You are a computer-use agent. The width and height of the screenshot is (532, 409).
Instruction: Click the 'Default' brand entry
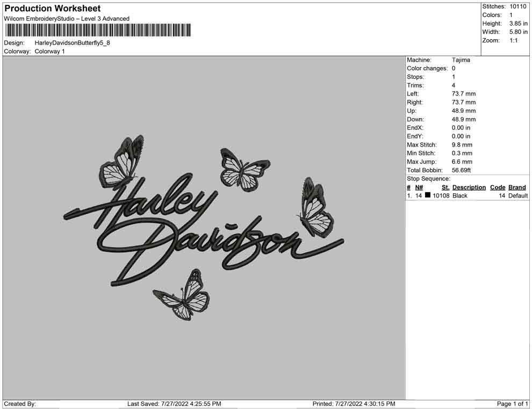(517, 195)
